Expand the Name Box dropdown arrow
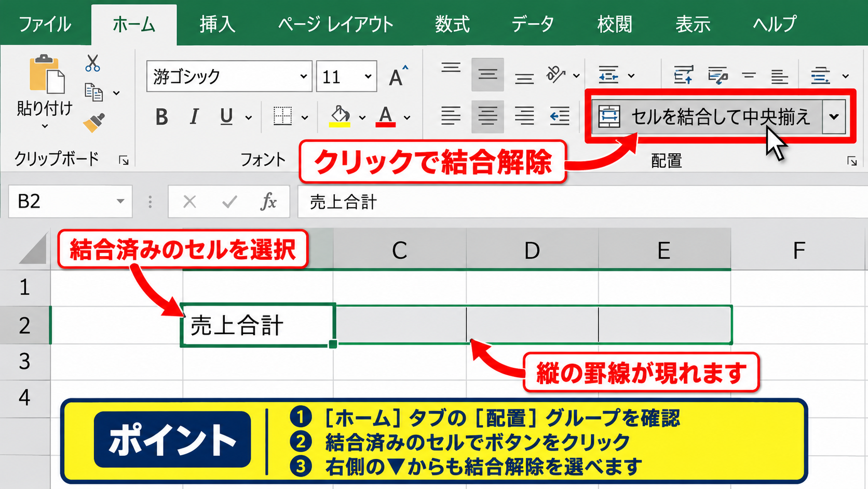The width and height of the screenshot is (868, 489). [x=120, y=201]
